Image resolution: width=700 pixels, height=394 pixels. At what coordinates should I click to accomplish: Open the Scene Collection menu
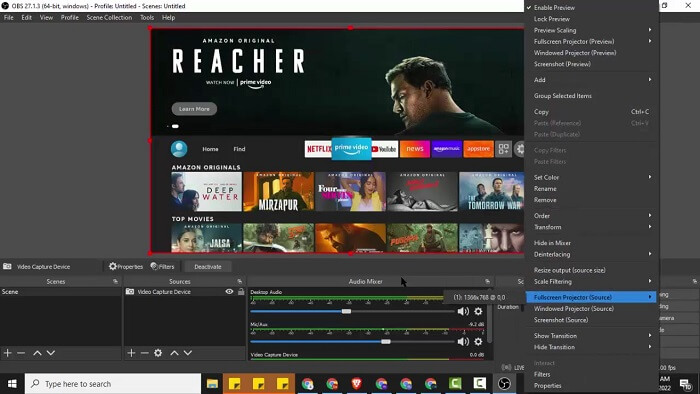(x=109, y=17)
